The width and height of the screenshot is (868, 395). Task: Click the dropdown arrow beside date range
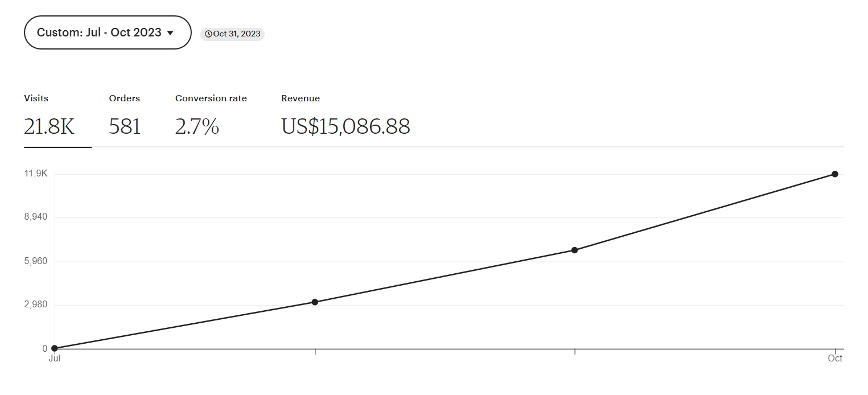tap(170, 33)
